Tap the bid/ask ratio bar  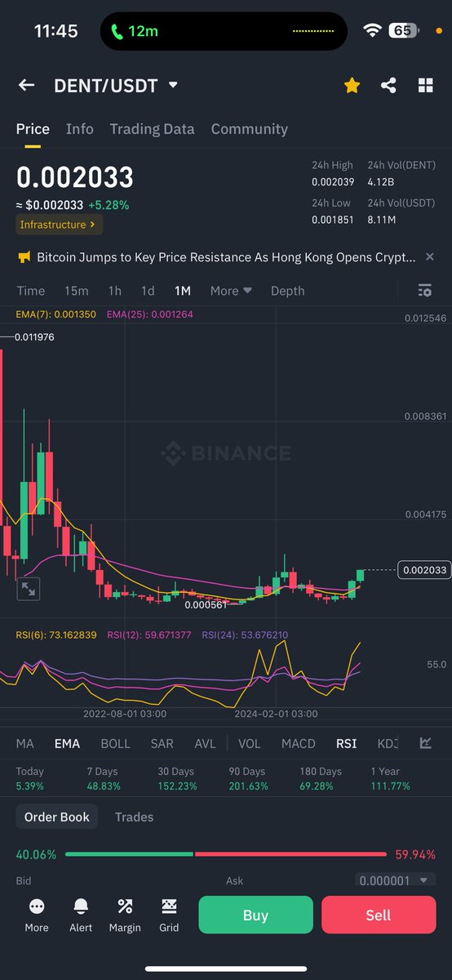click(226, 854)
